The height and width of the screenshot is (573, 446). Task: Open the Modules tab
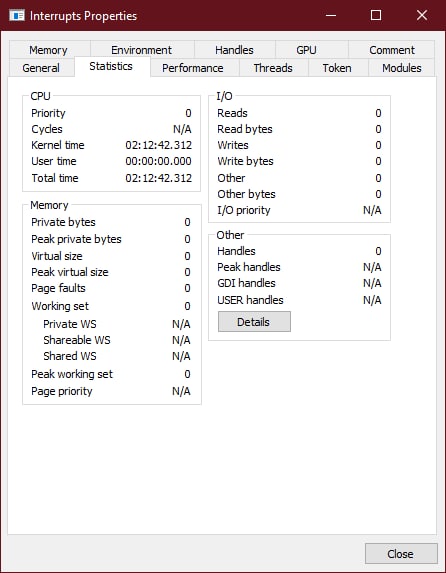coord(401,68)
